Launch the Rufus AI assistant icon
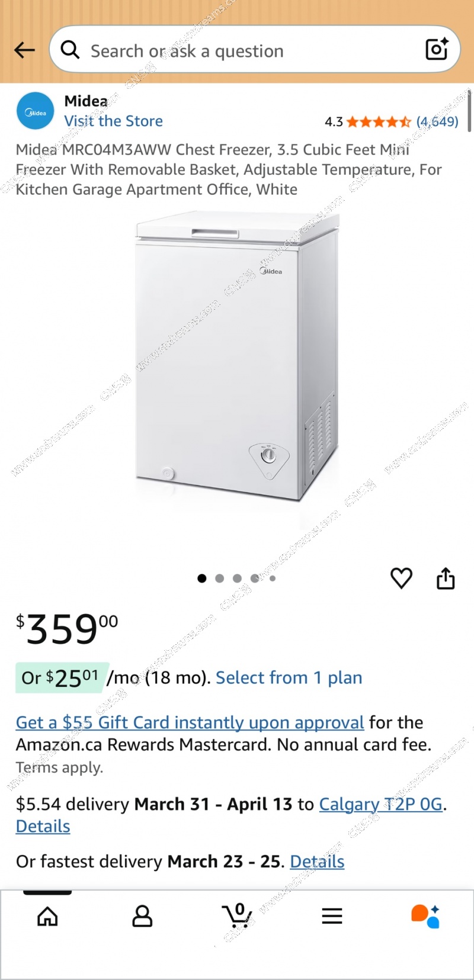The width and height of the screenshot is (474, 980). (425, 916)
